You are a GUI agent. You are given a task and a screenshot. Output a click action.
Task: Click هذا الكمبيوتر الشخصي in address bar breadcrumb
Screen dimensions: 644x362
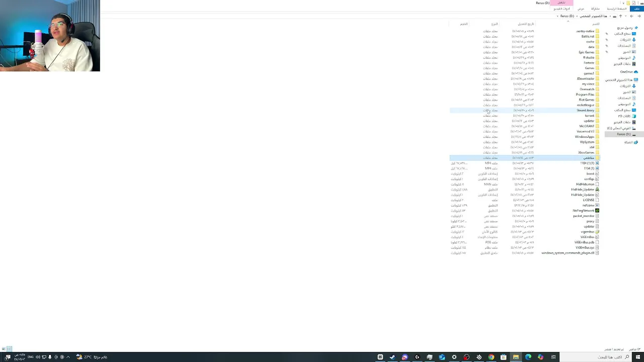(593, 16)
